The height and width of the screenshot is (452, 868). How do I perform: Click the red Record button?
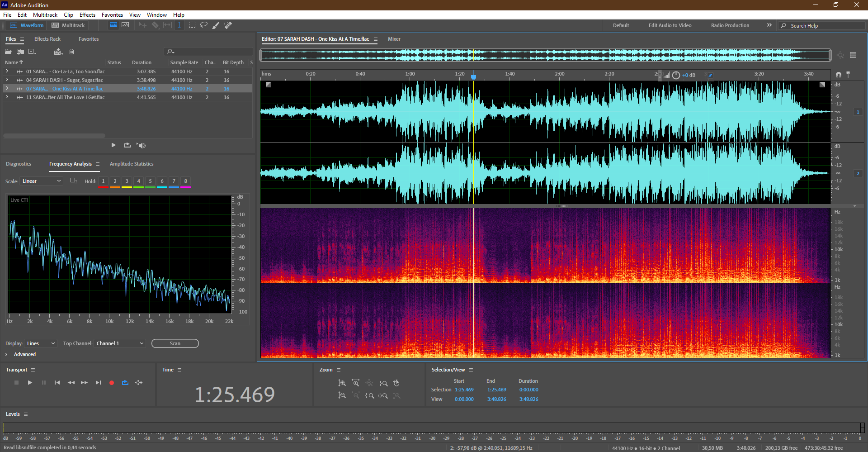coord(112,383)
